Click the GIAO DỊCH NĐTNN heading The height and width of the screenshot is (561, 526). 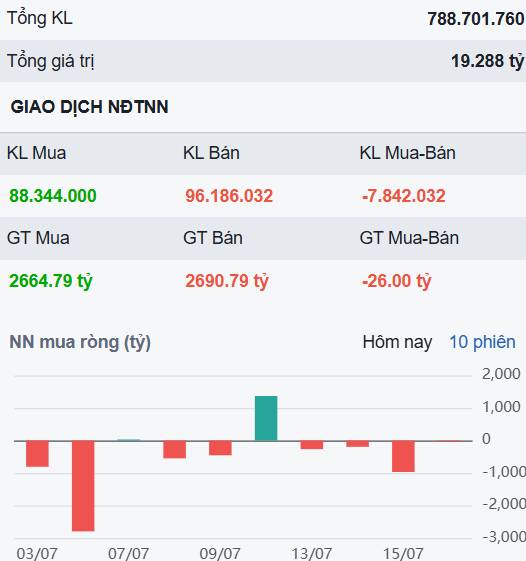89,107
